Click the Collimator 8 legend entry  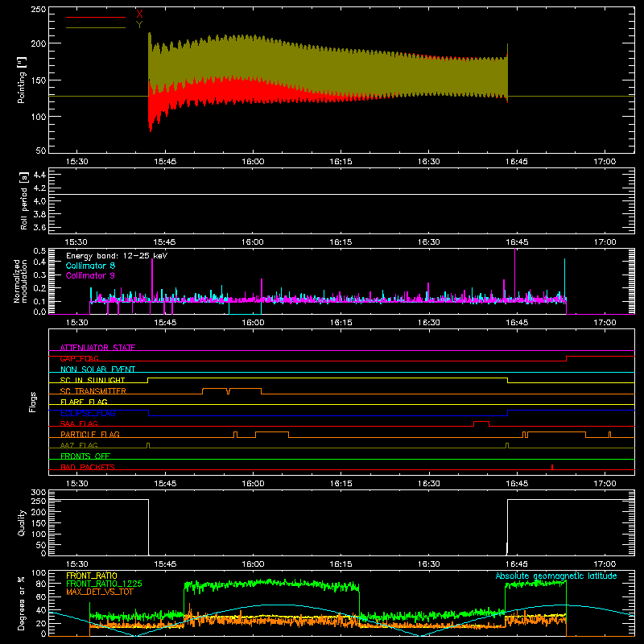90,266
